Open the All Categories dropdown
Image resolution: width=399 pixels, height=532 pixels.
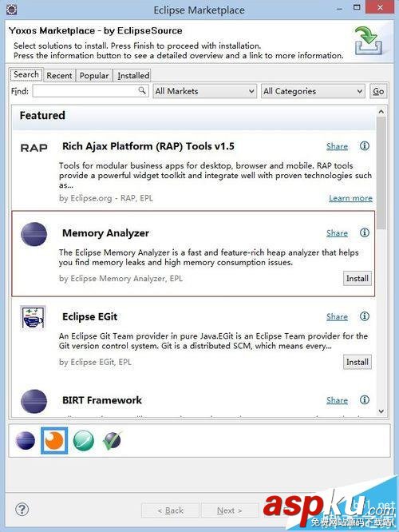(x=313, y=91)
